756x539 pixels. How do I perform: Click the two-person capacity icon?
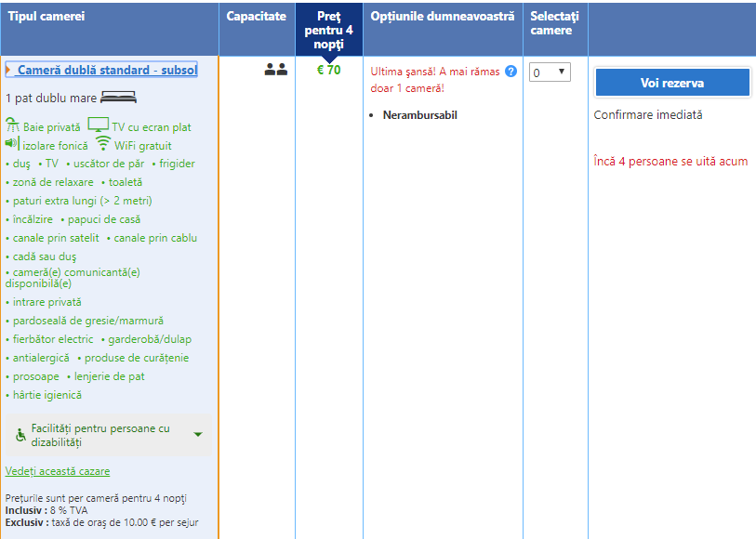click(275, 70)
